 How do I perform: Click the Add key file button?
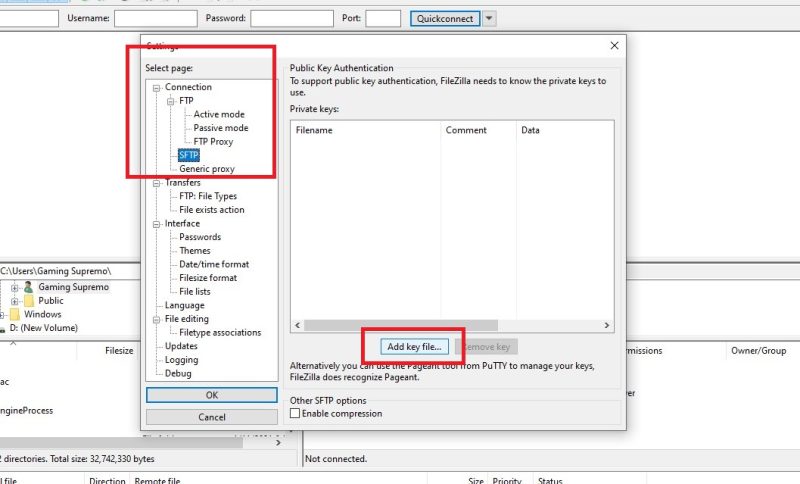click(414, 346)
